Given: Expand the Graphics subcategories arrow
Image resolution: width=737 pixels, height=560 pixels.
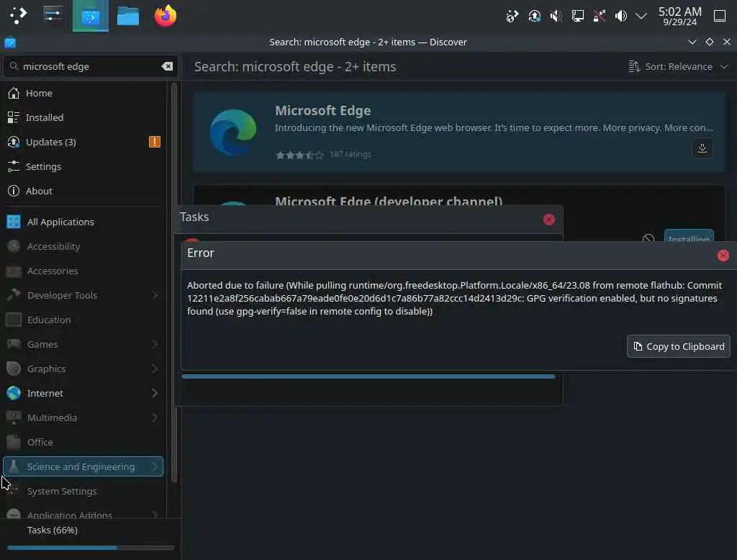Looking at the screenshot, I should pyautogui.click(x=155, y=369).
